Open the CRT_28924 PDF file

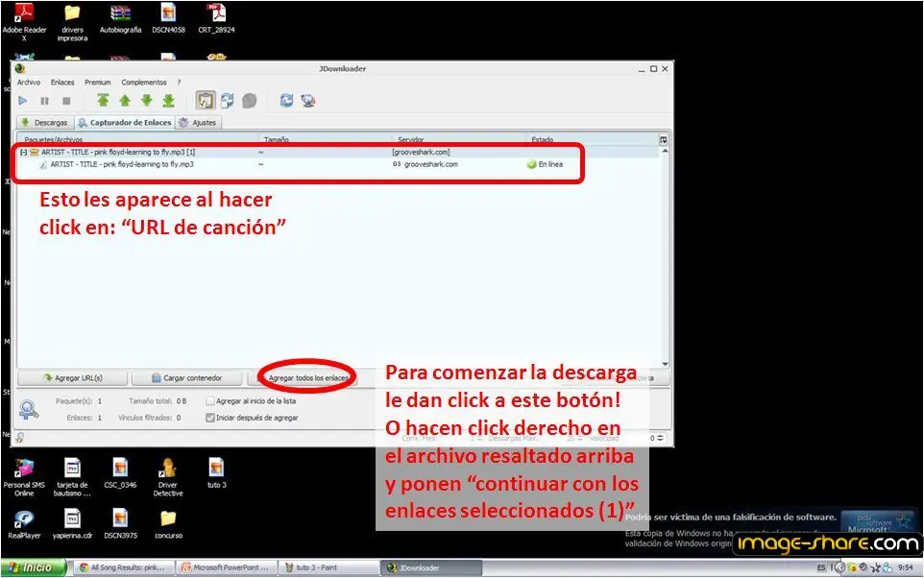(x=216, y=18)
